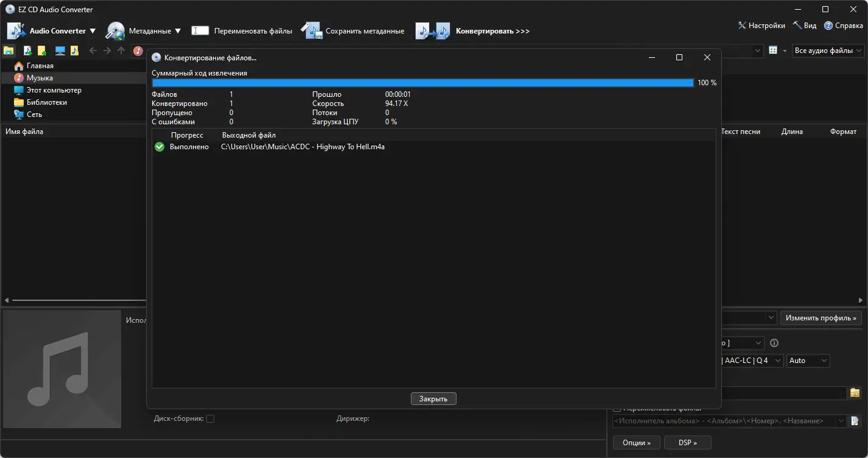Click the album art music note thumbnail
Screen dimensions: 868x458
[x=62, y=369]
